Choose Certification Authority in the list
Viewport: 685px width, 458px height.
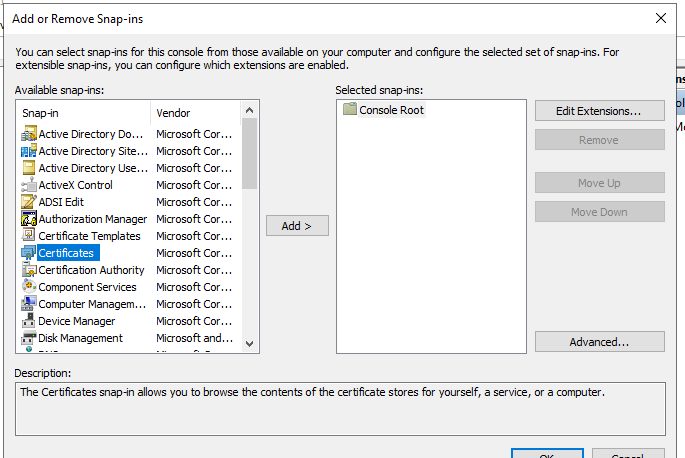91,270
